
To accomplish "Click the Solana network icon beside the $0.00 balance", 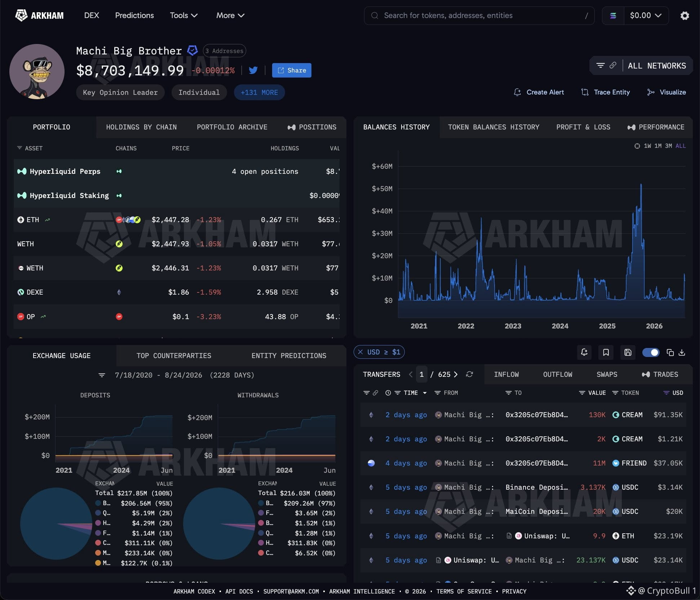I will pos(613,16).
